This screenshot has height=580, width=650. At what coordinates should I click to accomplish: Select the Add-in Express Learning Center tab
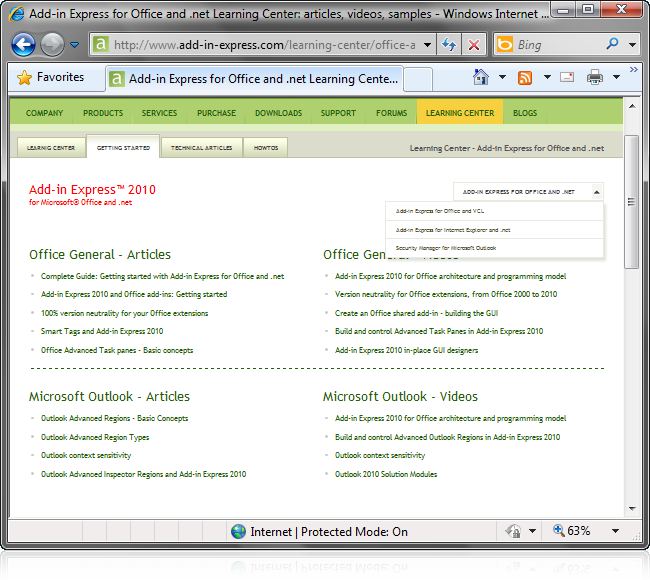[254, 78]
